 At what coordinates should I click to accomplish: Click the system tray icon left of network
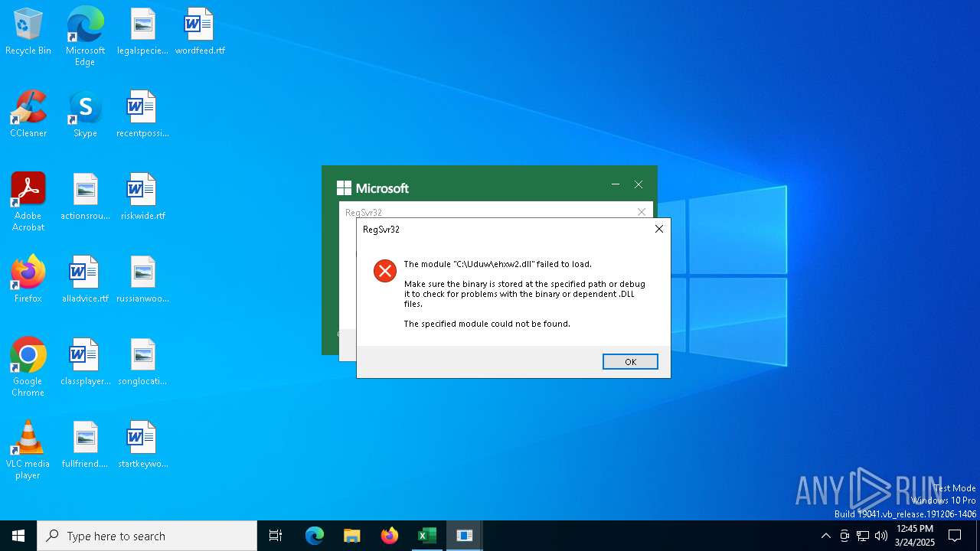844,536
